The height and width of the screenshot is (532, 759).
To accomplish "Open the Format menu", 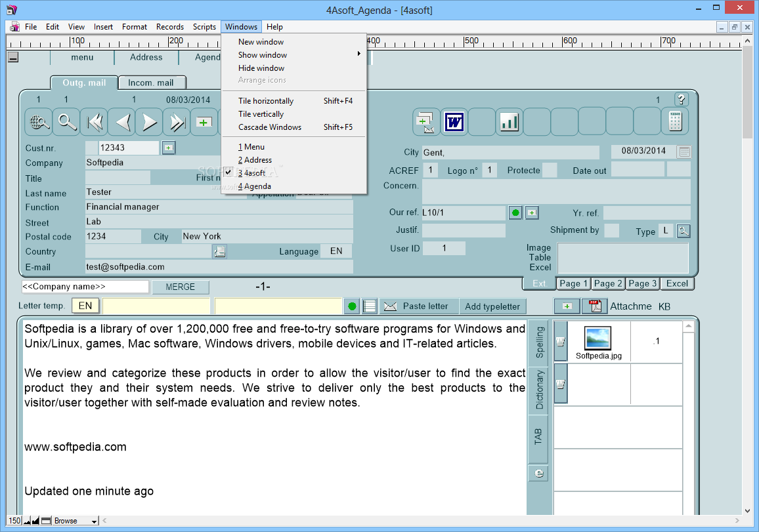I will tap(135, 27).
